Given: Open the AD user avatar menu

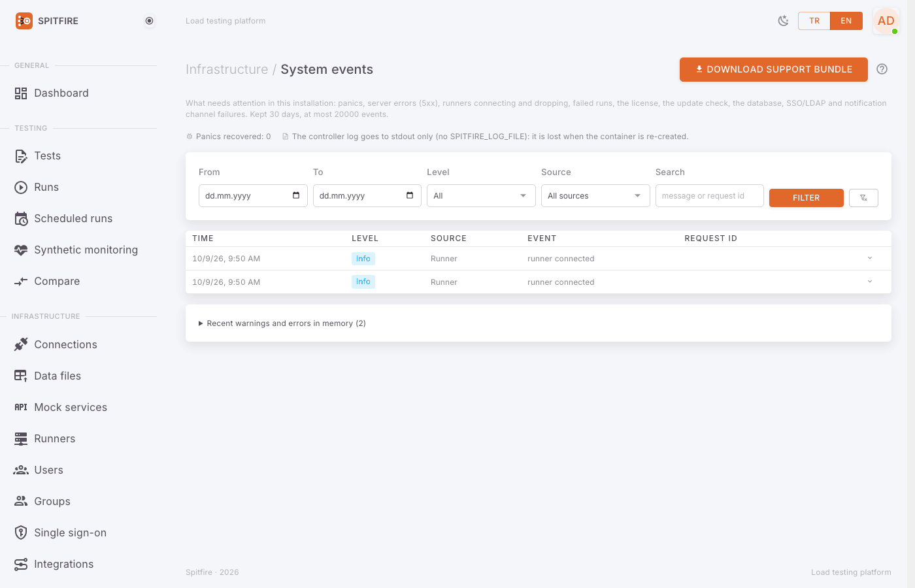Looking at the screenshot, I should pyautogui.click(x=886, y=21).
